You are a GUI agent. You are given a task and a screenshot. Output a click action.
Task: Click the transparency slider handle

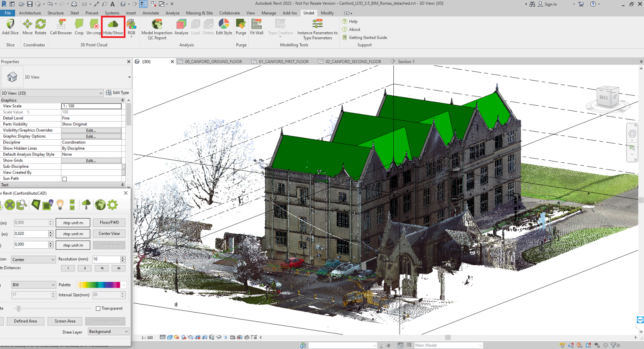(x=18, y=309)
